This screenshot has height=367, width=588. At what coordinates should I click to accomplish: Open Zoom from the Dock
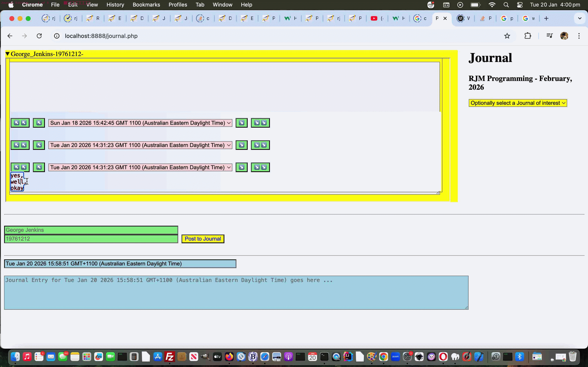pos(395,356)
